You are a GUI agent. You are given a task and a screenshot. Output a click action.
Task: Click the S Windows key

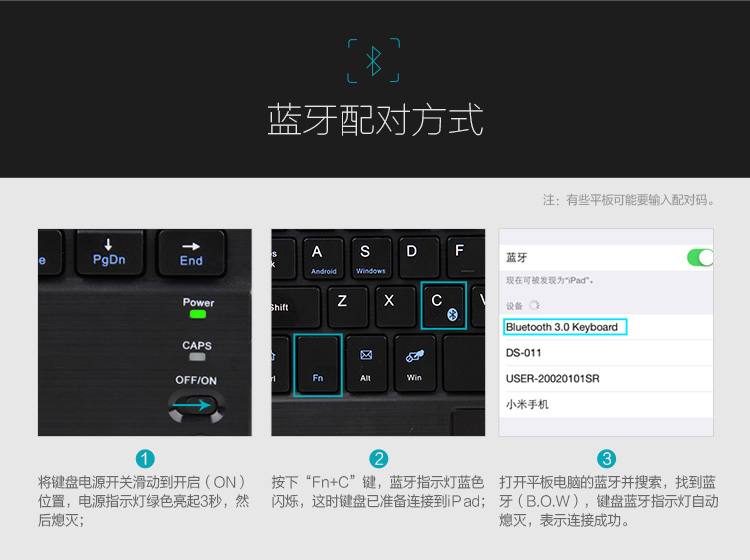pyautogui.click(x=371, y=258)
